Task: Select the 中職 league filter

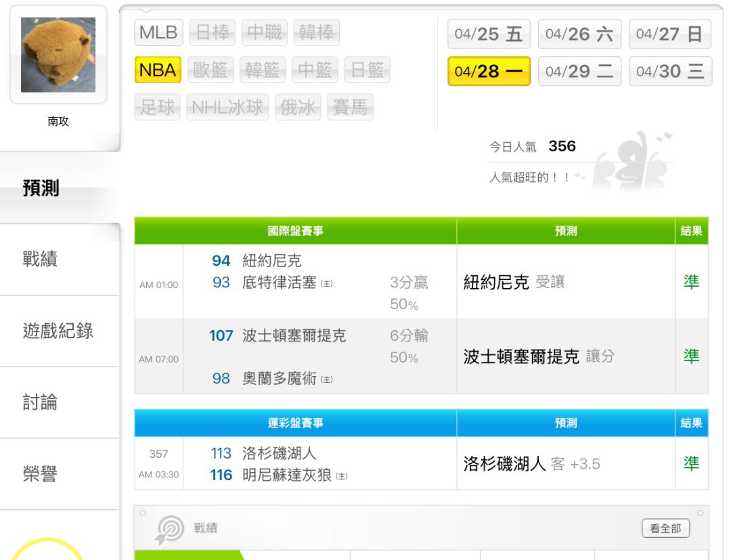Action: pyautogui.click(x=265, y=32)
